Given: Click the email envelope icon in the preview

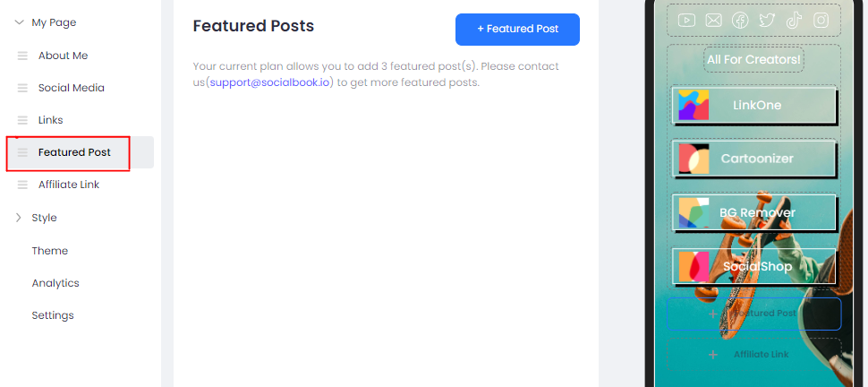Looking at the screenshot, I should 713,20.
